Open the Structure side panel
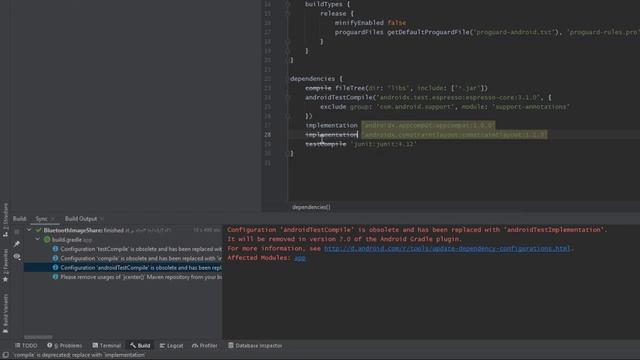 5,220
